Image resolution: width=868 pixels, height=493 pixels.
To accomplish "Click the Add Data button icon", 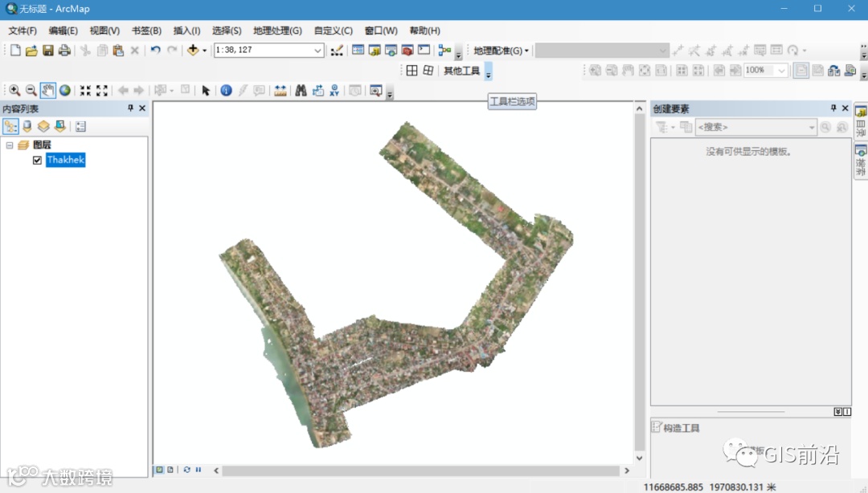I will tap(193, 51).
